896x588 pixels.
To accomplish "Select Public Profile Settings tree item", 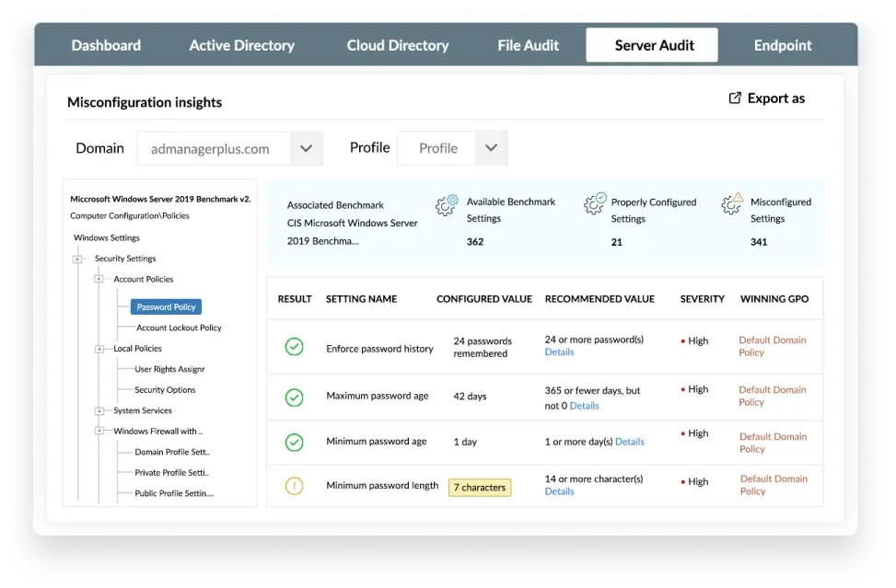I will click(174, 493).
